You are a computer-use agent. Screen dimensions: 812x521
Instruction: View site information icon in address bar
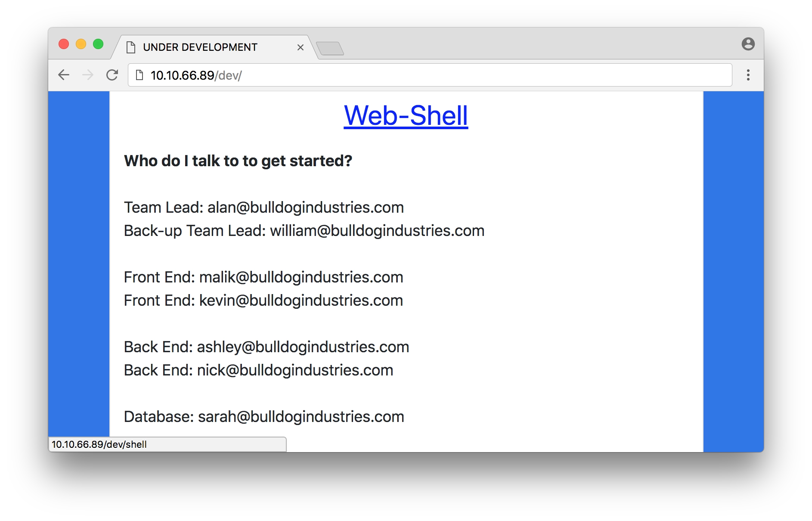[x=139, y=75]
